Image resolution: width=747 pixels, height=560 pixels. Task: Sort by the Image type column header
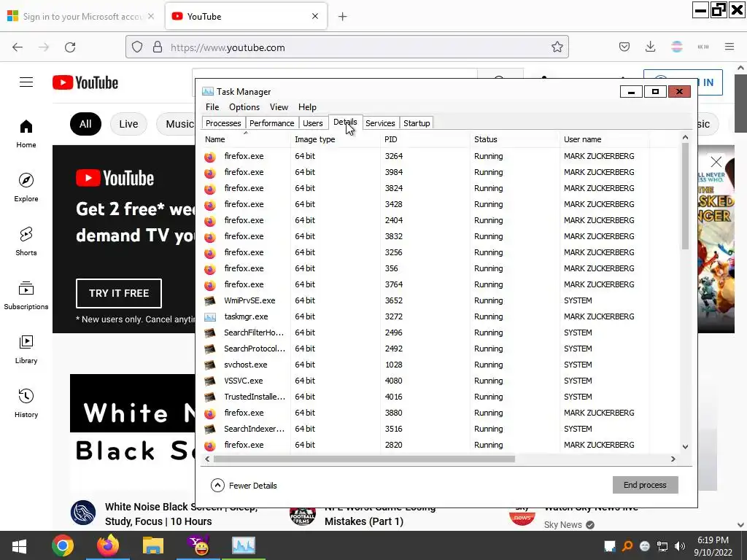[x=336, y=139]
